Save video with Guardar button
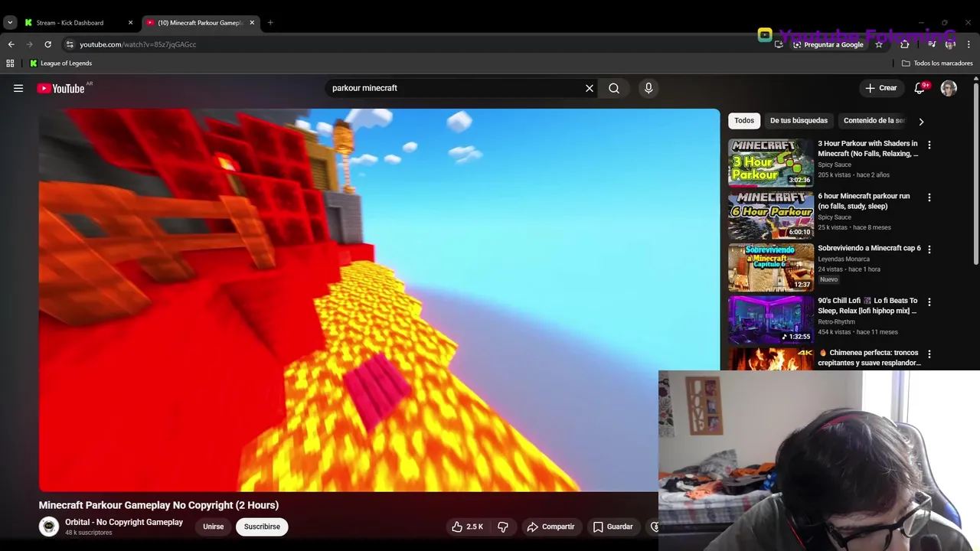Viewport: 980px width, 551px height. coord(613,527)
